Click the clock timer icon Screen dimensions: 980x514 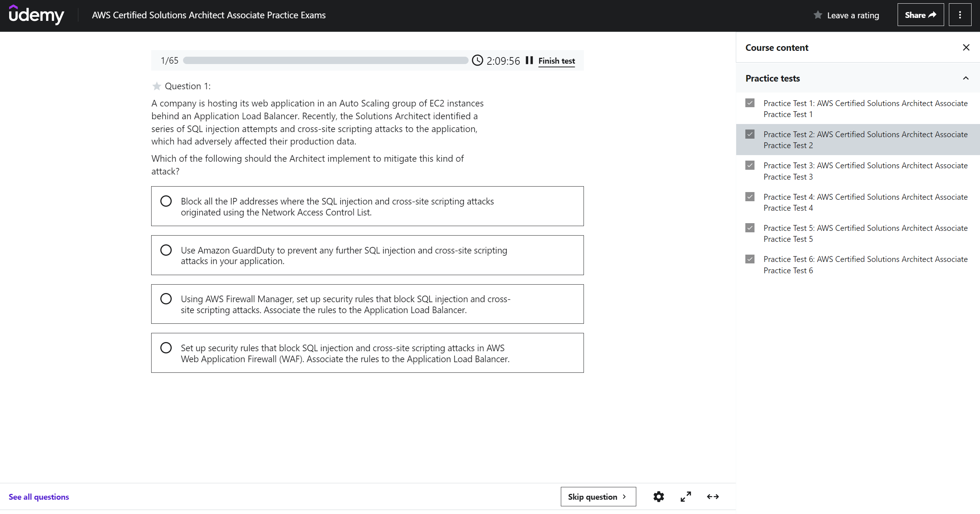click(477, 60)
